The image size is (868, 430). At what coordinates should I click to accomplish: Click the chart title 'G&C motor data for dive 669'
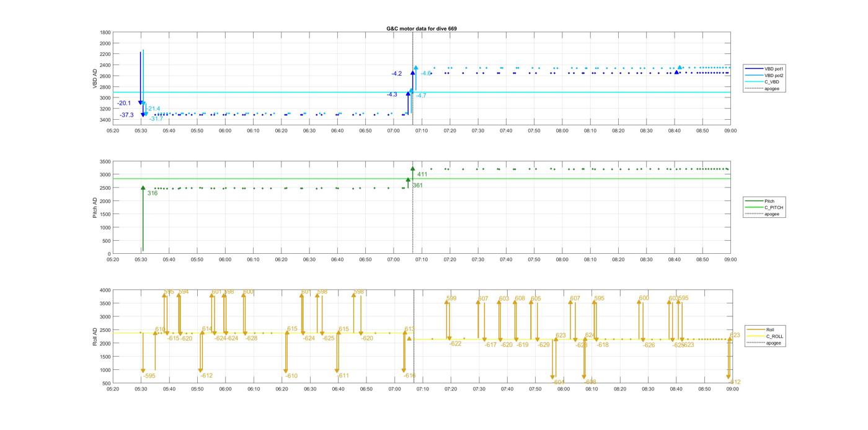421,29
